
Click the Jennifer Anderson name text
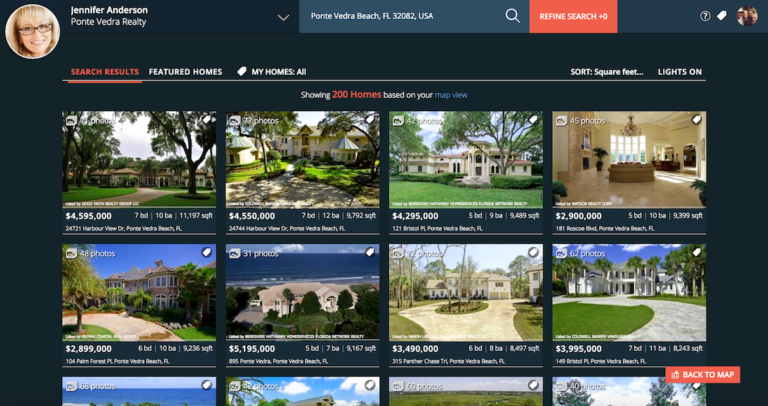[x=109, y=10]
